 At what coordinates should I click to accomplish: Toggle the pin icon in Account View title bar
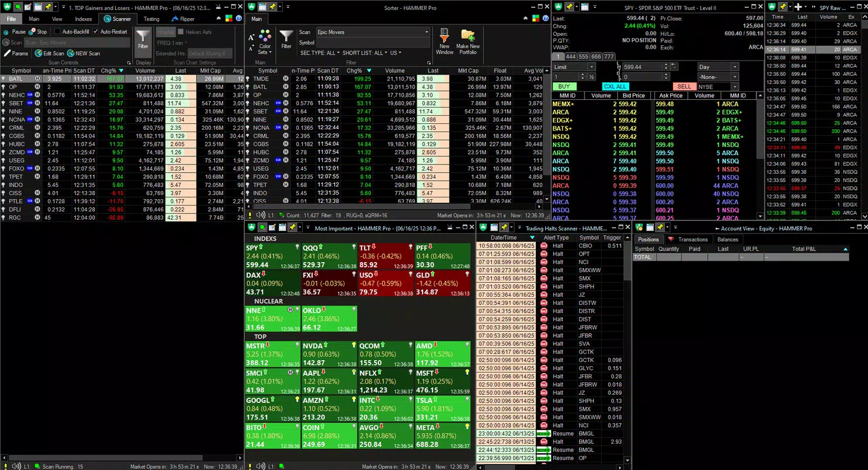[x=660, y=227]
